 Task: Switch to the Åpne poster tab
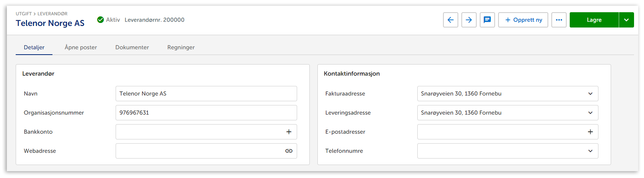(x=81, y=47)
